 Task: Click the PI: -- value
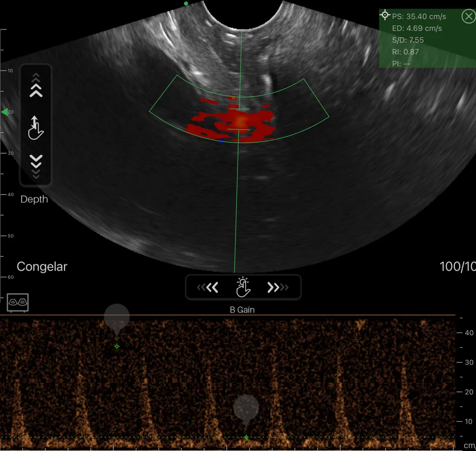tap(401, 64)
